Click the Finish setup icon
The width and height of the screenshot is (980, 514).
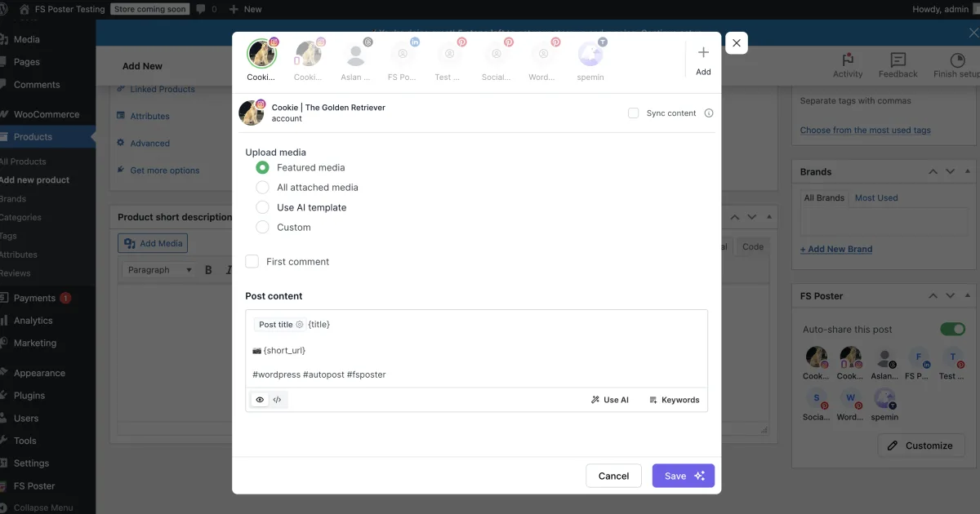tap(957, 60)
